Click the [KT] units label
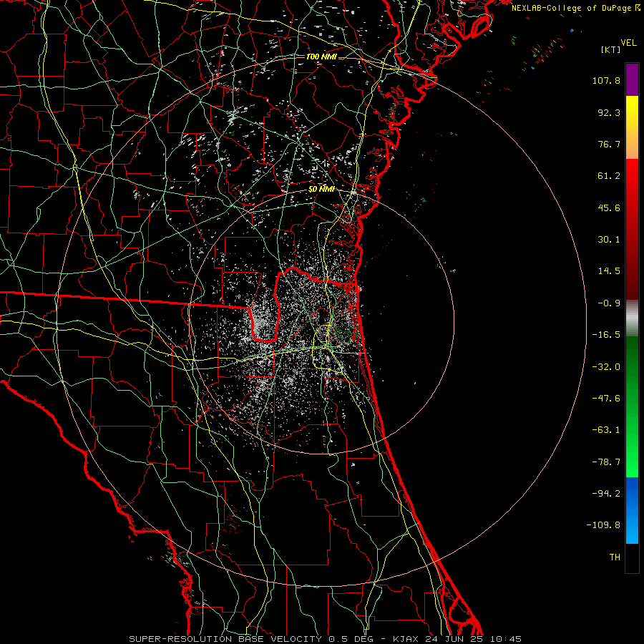 click(x=610, y=49)
